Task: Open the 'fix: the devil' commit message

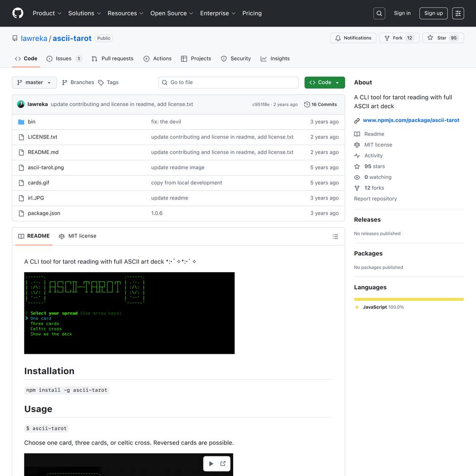Action: (166, 122)
